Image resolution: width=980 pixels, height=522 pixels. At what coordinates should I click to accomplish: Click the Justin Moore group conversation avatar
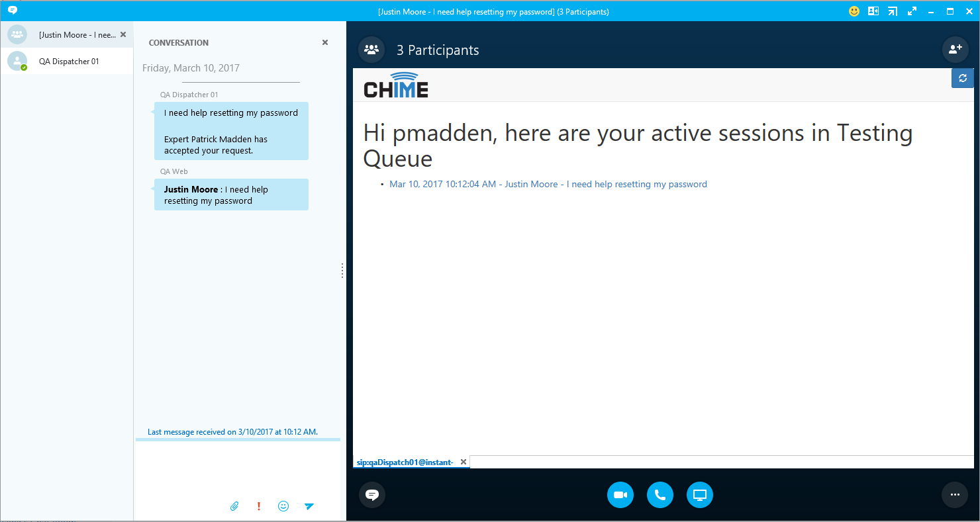click(x=17, y=34)
